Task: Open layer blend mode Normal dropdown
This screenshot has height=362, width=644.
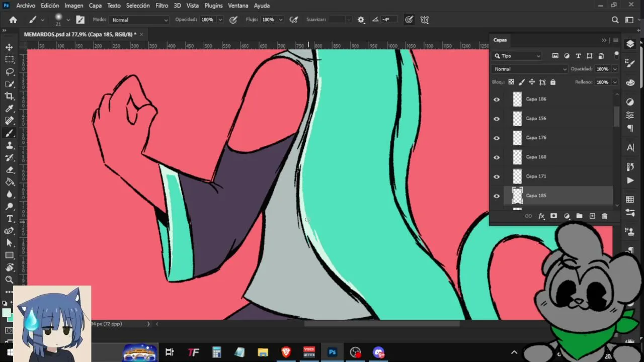Action: (530, 69)
